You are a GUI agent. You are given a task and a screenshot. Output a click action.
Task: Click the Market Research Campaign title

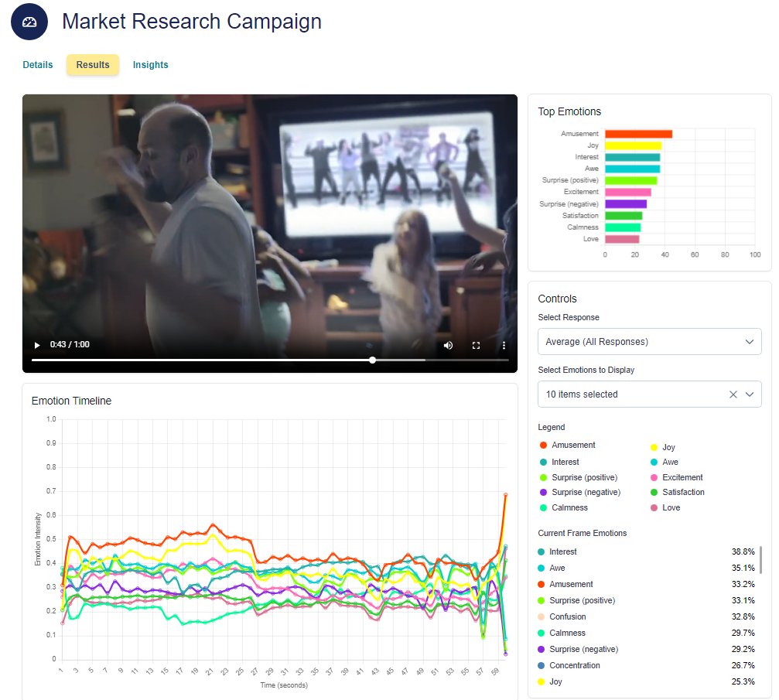(x=192, y=22)
